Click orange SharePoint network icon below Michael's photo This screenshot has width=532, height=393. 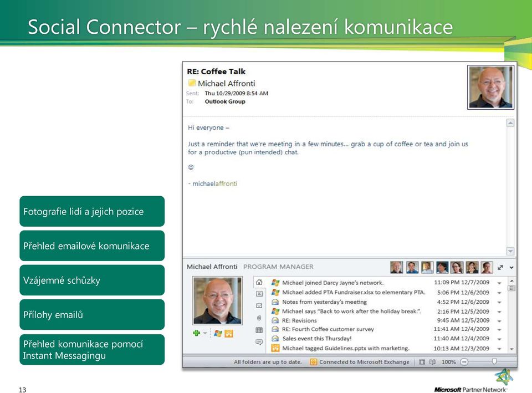(x=229, y=334)
